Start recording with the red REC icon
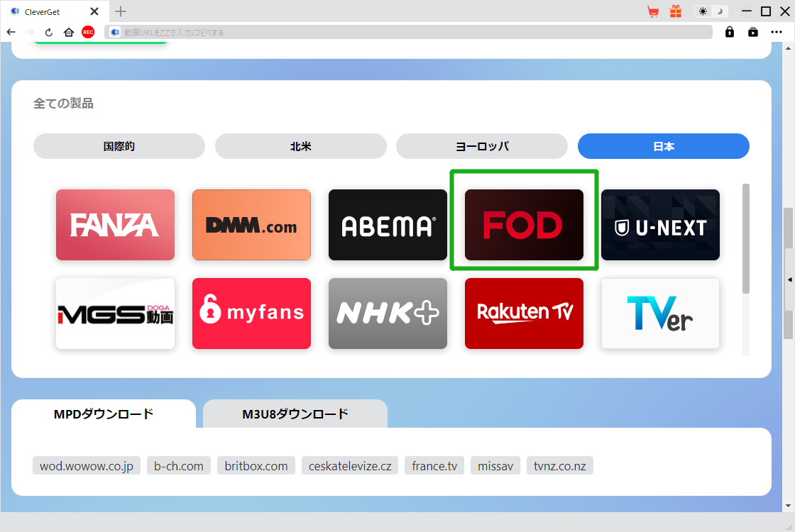795x532 pixels. tap(88, 32)
